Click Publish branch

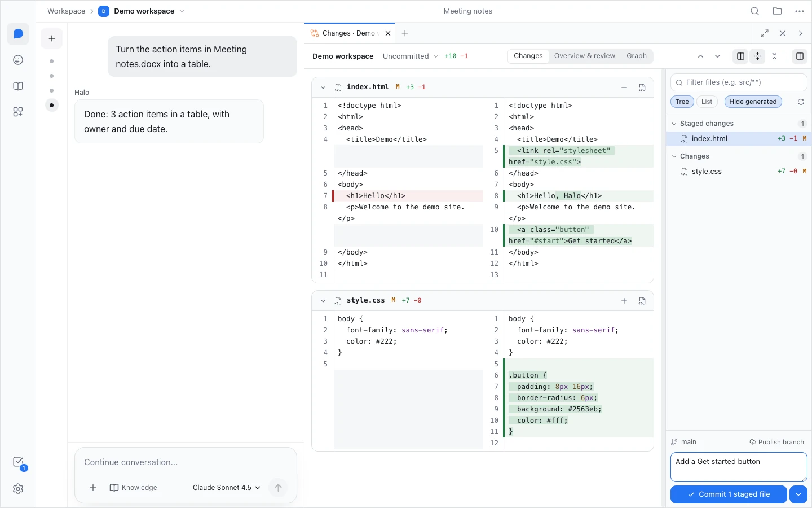click(x=777, y=442)
